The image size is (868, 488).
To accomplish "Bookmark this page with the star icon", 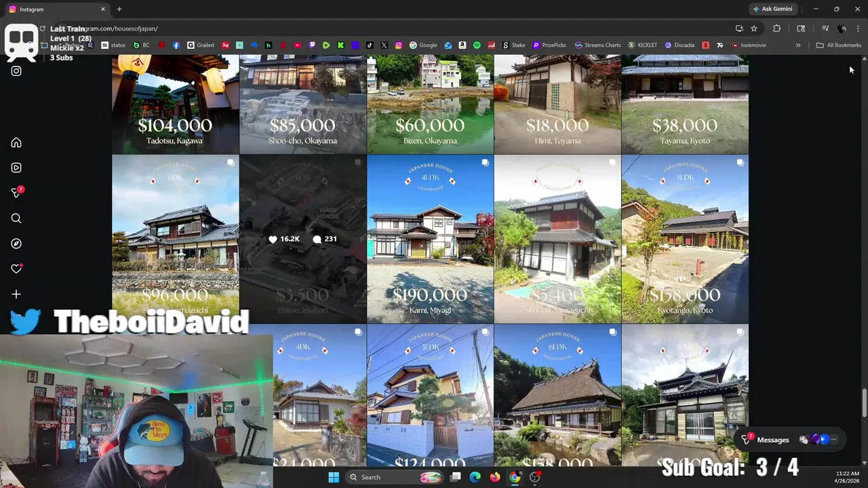I will 754,28.
